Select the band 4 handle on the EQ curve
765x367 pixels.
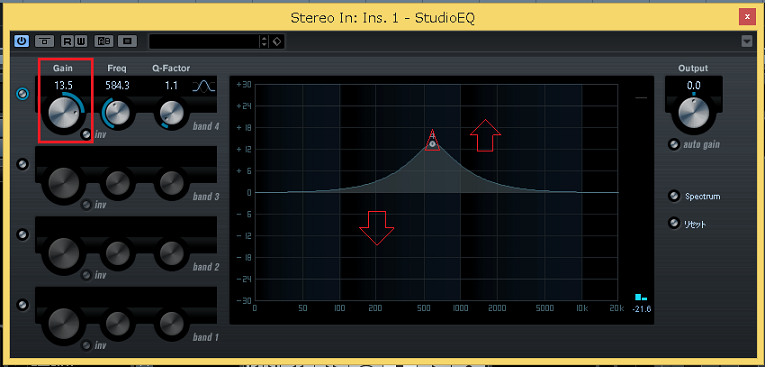tap(432, 144)
